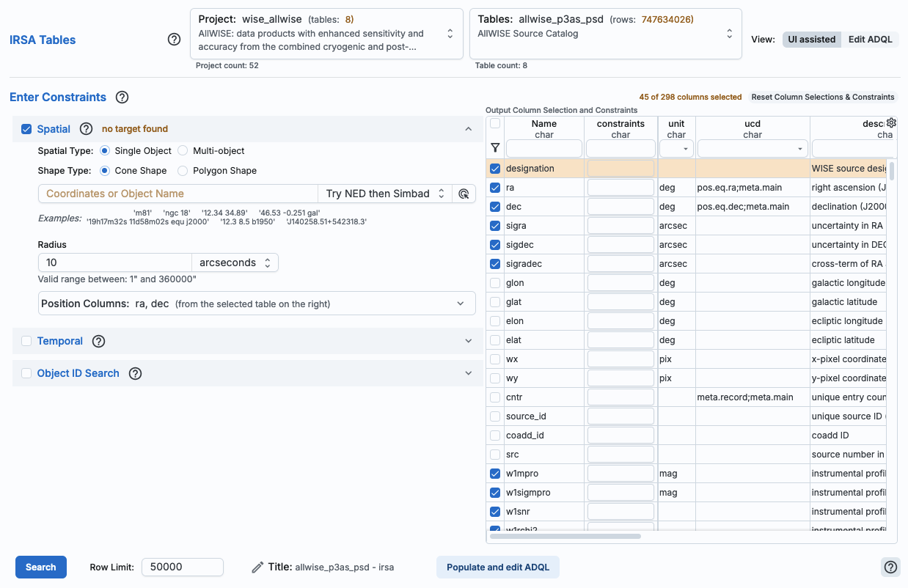Click the Spatial section label

54,129
